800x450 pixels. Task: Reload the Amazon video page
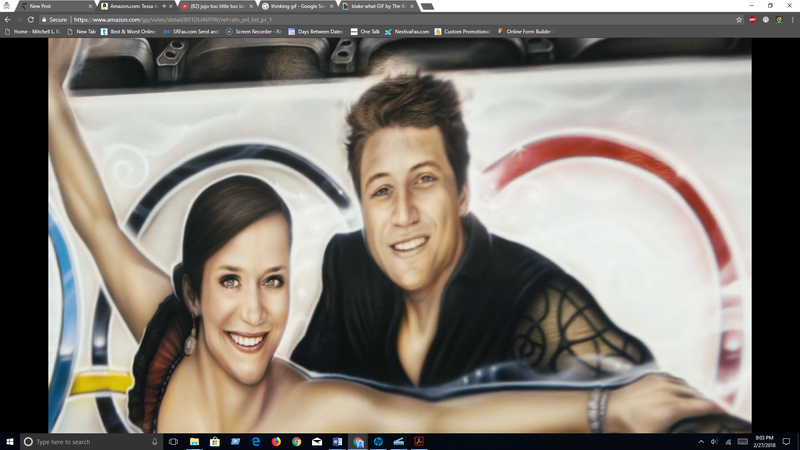click(x=31, y=19)
